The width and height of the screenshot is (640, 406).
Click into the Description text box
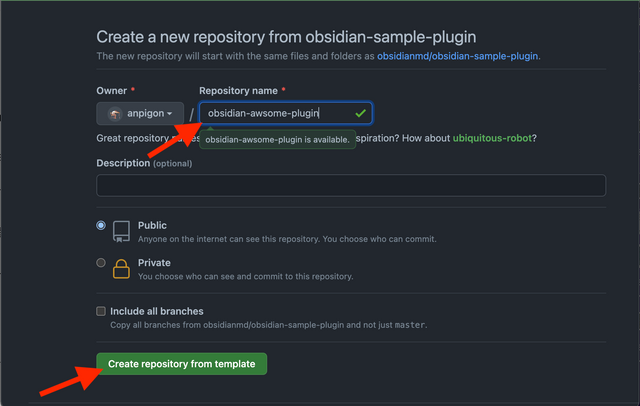pyautogui.click(x=351, y=185)
